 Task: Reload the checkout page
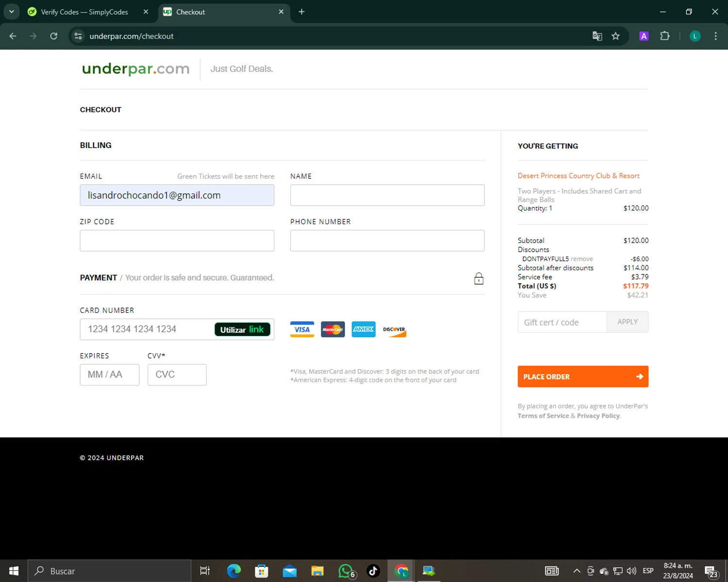click(x=54, y=36)
